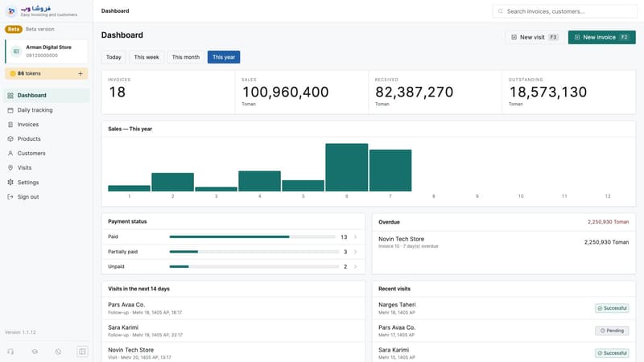Screen dimensions: 644x362
Task: Open Narges Taheri in Recent visits
Action: tap(504, 308)
